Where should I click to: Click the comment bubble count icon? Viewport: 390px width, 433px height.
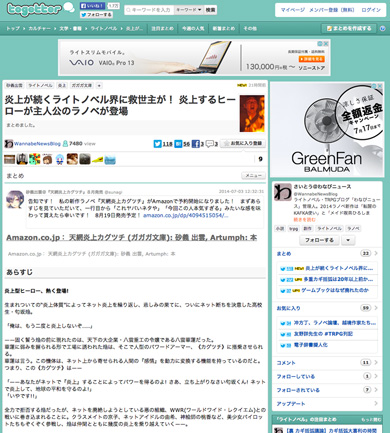pos(210,144)
